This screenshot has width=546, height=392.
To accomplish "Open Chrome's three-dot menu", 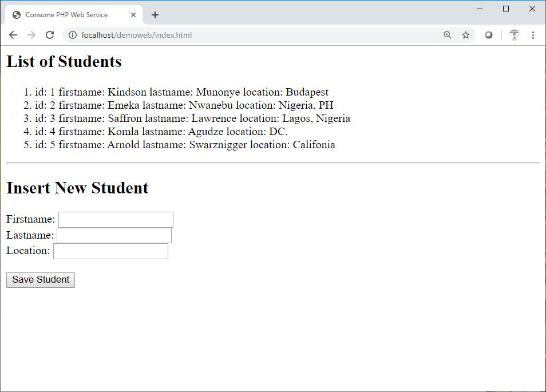I will (533, 35).
